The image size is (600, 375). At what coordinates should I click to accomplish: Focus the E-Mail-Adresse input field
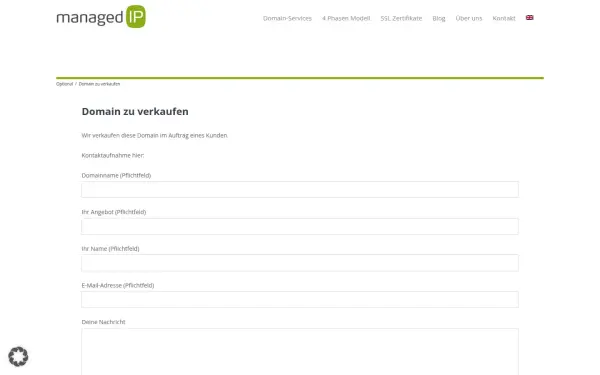(x=300, y=300)
